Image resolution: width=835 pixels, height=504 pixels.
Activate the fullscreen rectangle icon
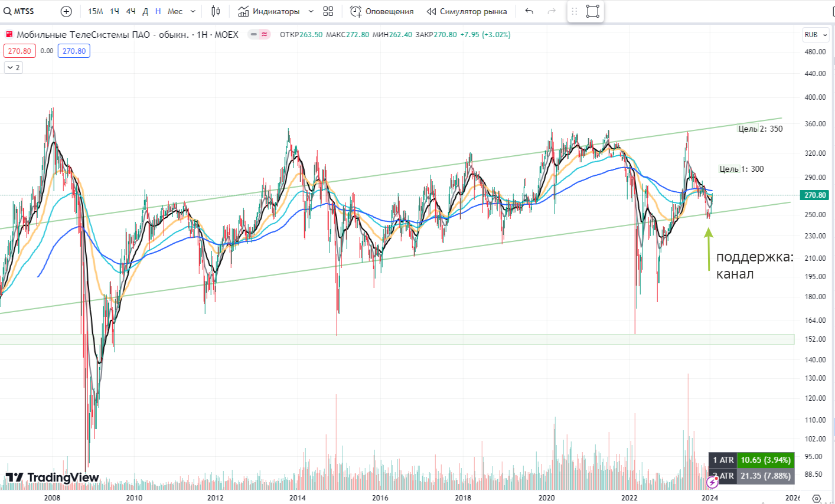tap(593, 11)
